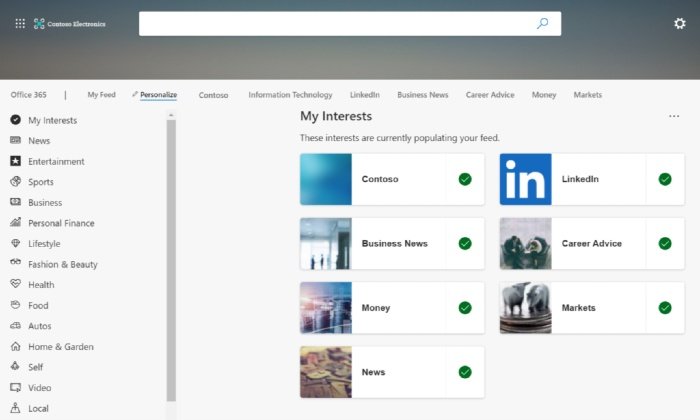This screenshot has height=420, width=700.
Task: Click the Video label in sidebar
Action: 40,387
